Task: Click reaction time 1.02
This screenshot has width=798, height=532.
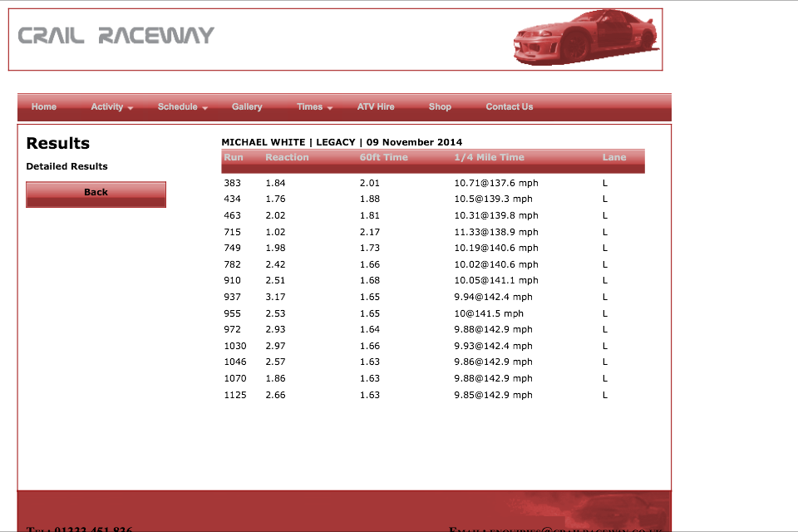Action: click(275, 232)
